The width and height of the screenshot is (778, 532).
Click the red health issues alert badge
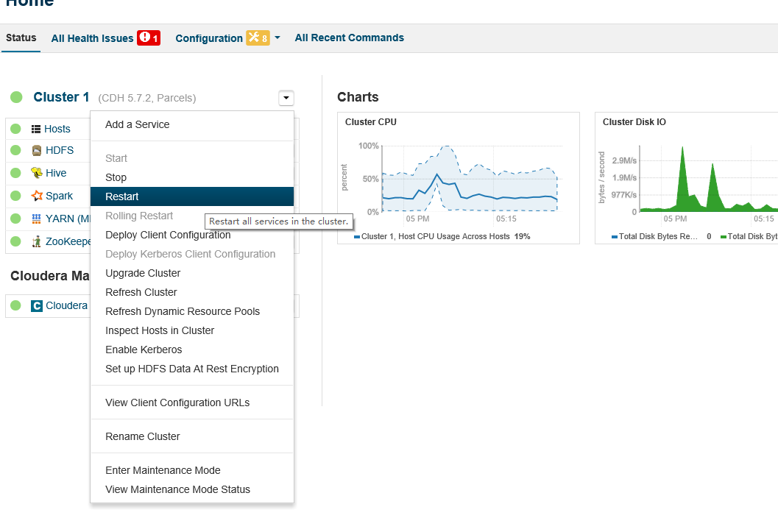pyautogui.click(x=149, y=38)
